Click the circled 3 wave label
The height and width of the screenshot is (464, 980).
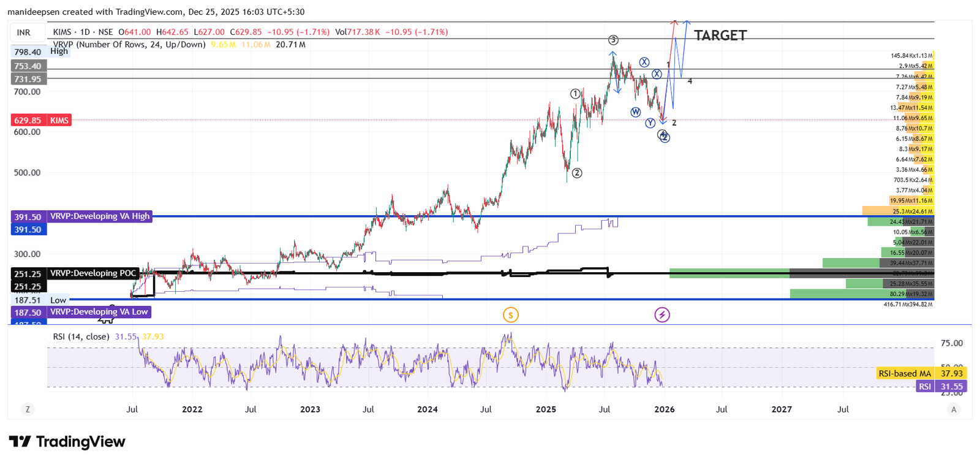(613, 40)
